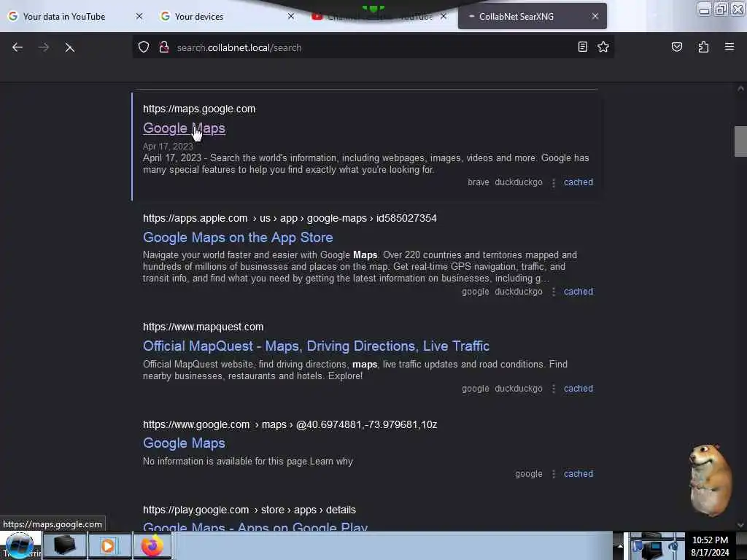Go back to the previous page

click(x=18, y=47)
